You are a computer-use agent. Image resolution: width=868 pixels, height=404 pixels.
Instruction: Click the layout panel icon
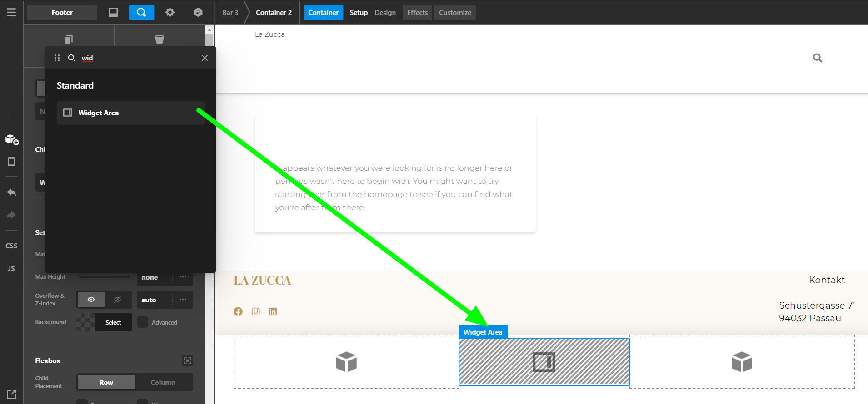click(x=113, y=12)
